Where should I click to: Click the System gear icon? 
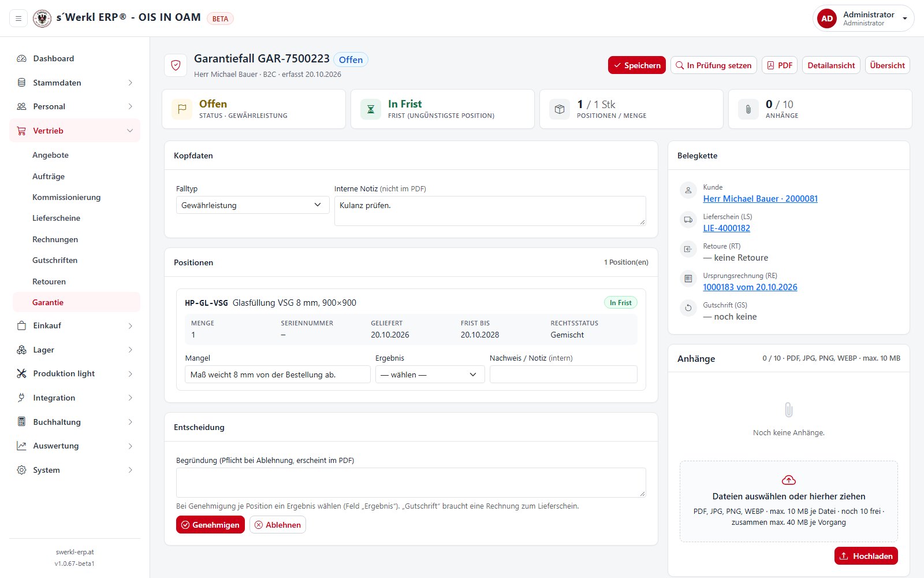[21, 470]
